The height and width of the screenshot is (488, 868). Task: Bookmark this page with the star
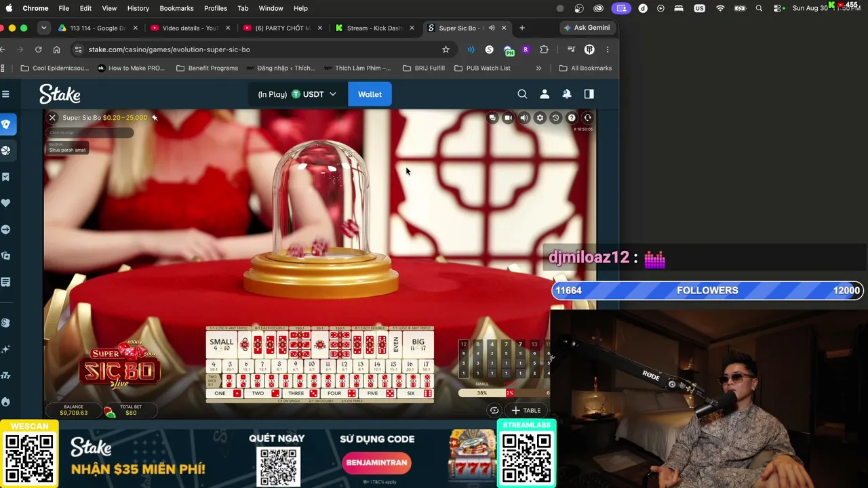tap(446, 49)
